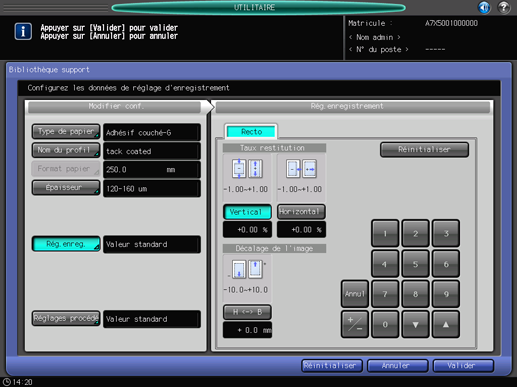Click the 14:20 time display
This screenshot has width=517, height=387.
coord(22,382)
